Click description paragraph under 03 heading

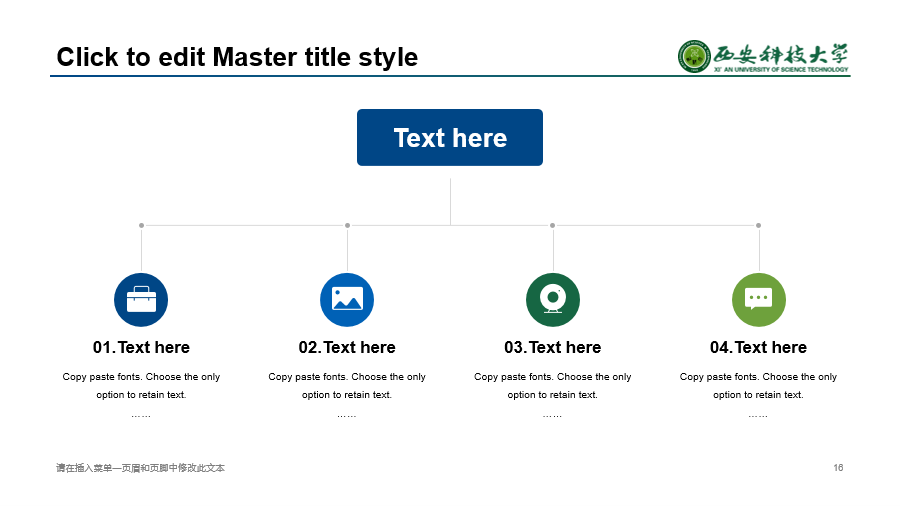553,394
